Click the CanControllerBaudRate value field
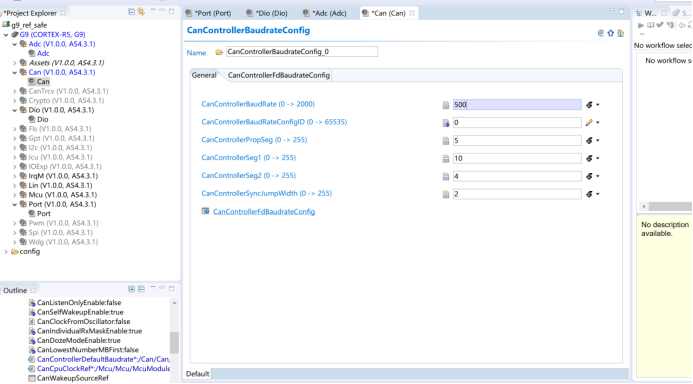 (x=517, y=105)
